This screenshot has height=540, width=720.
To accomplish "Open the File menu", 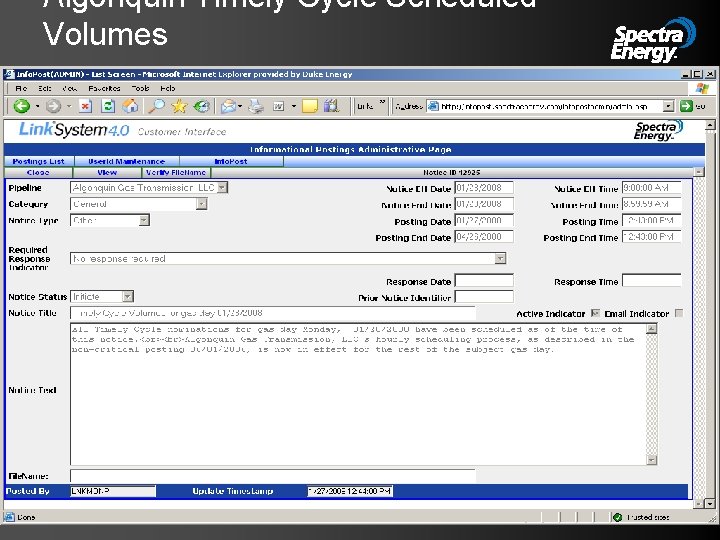I will pos(21,88).
